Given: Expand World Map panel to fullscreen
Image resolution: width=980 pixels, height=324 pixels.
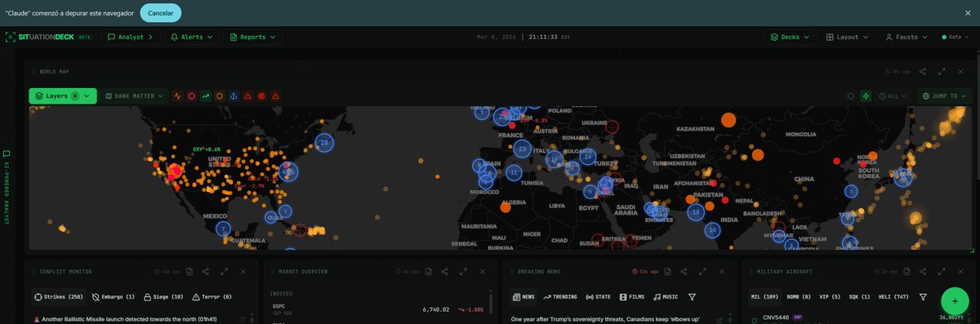Looking at the screenshot, I should point(942,72).
